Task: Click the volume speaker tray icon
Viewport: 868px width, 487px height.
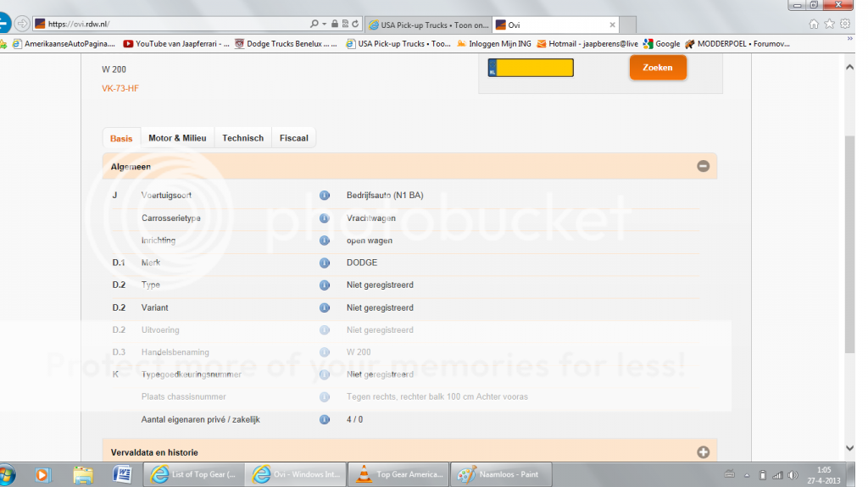Action: pos(793,475)
